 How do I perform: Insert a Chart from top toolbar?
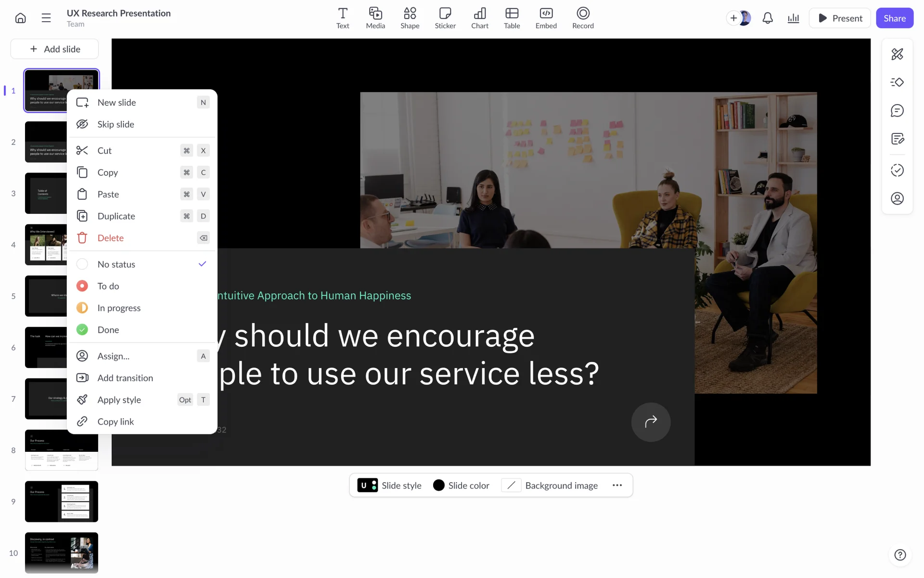(479, 18)
